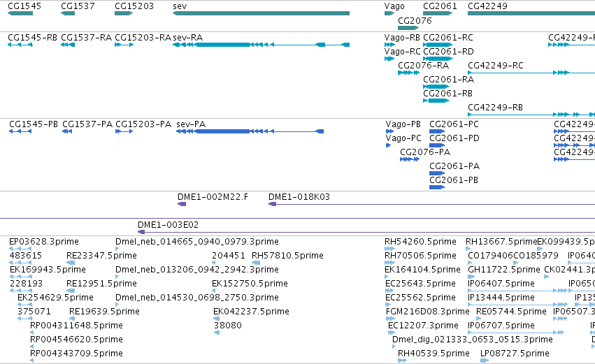Select the Vago-RC transcript label
The image size is (595, 364).
[x=402, y=52]
